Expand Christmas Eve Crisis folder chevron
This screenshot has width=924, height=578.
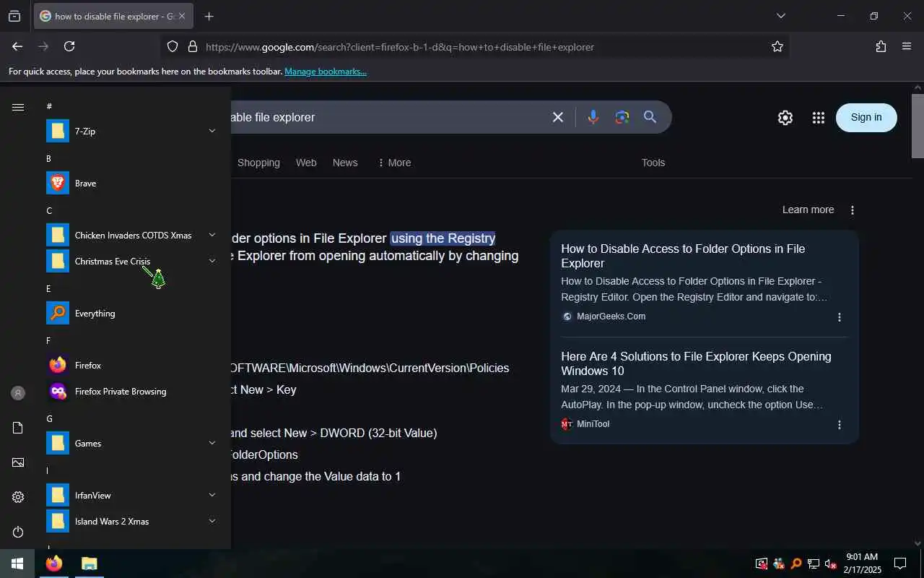click(212, 261)
